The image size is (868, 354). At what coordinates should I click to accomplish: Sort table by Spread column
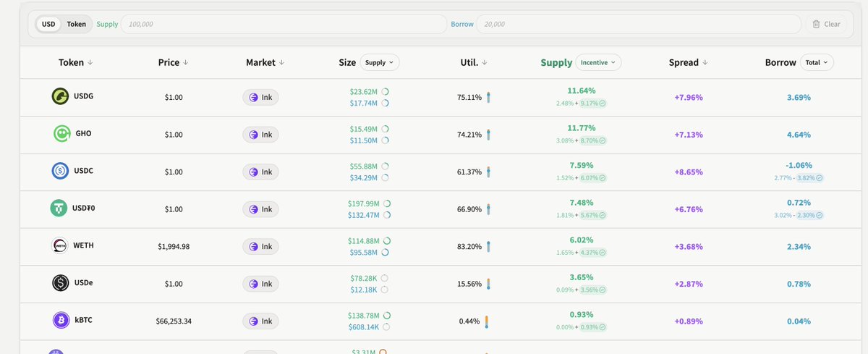coord(688,62)
